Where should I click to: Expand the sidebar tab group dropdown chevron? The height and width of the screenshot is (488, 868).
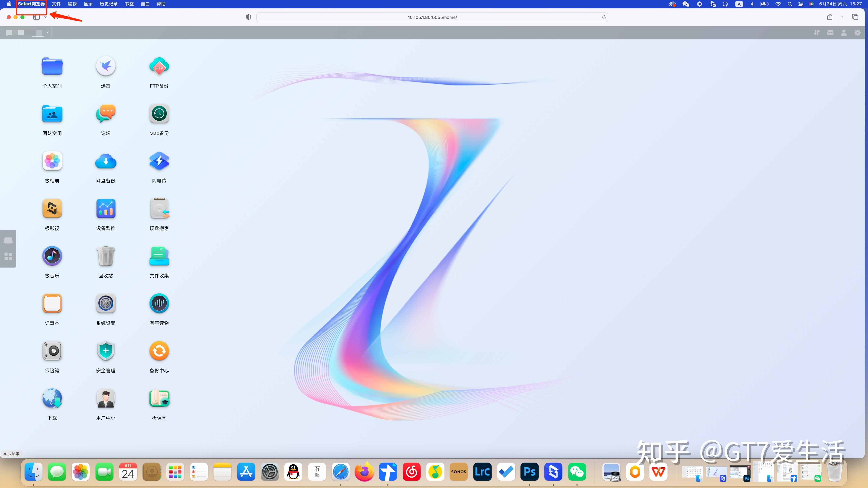tap(45, 17)
